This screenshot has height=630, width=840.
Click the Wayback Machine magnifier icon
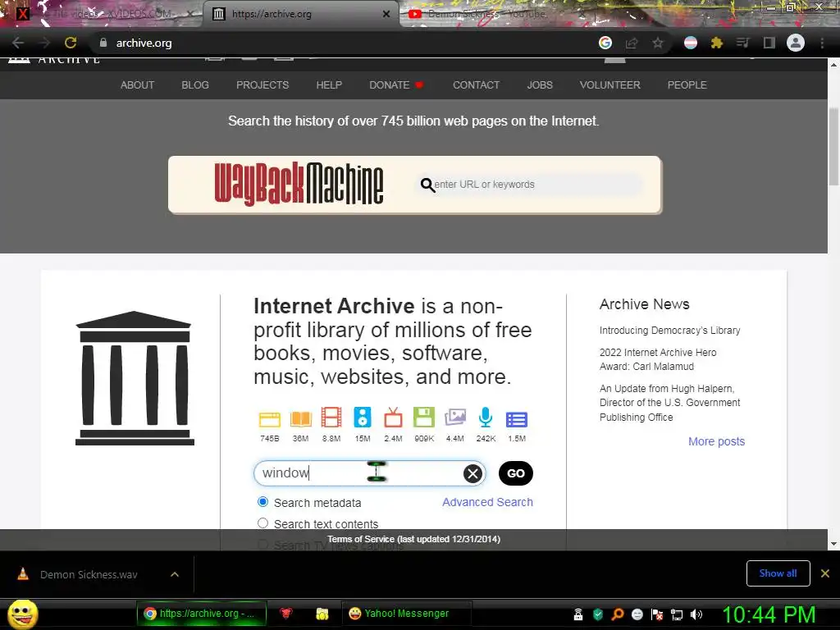pos(427,185)
